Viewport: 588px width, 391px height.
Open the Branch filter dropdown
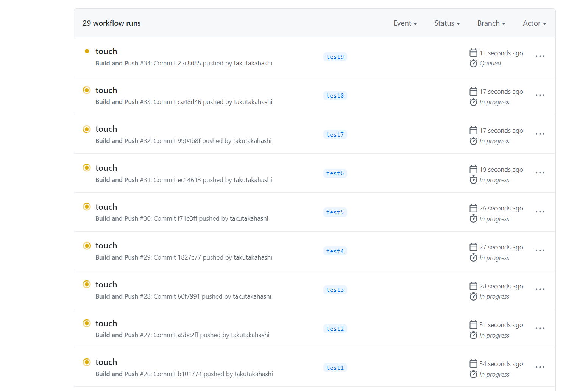pyautogui.click(x=491, y=23)
